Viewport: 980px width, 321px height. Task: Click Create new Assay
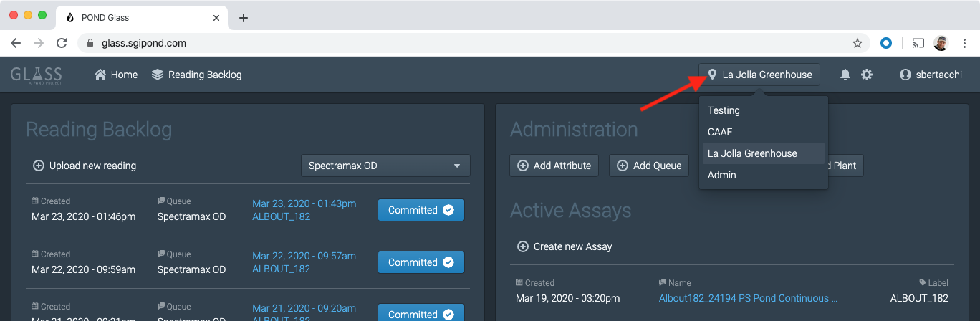(565, 246)
